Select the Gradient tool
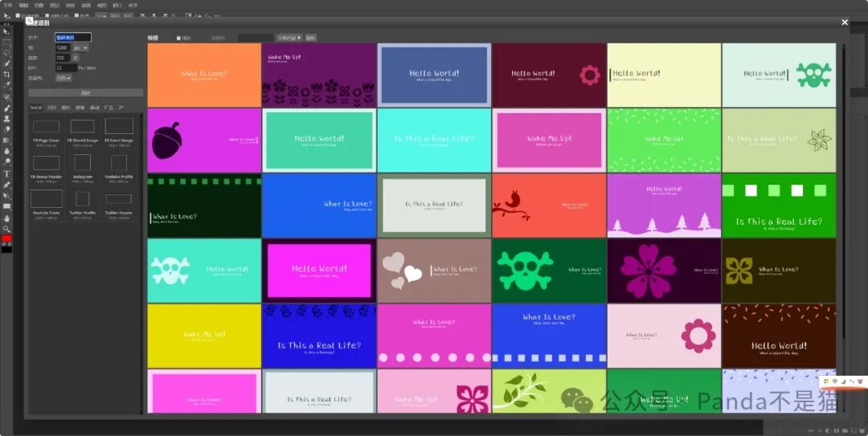Viewport: 868px width, 436px height. [x=6, y=141]
